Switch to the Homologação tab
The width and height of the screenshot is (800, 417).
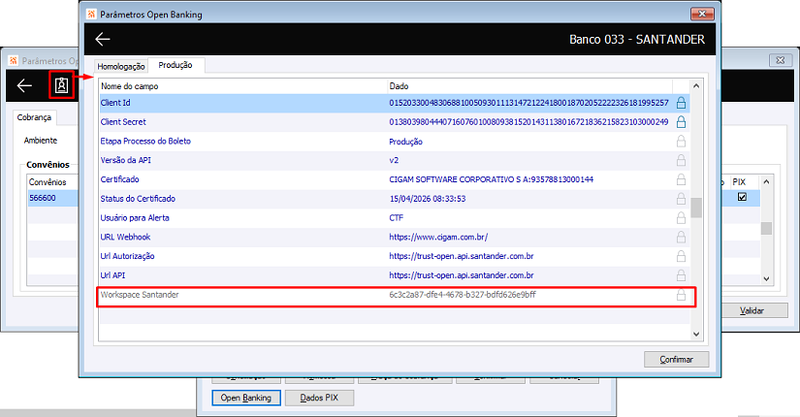(121, 66)
